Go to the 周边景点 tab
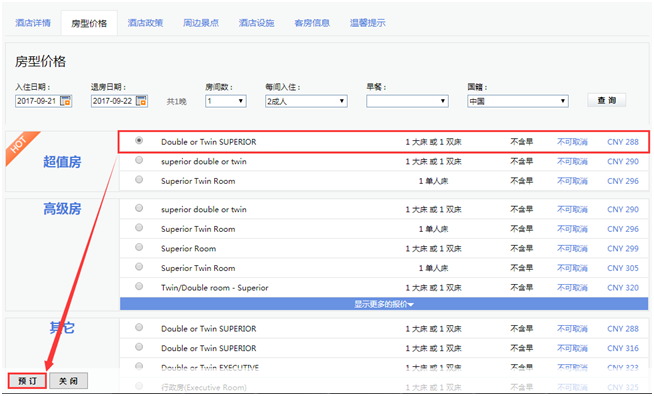Image resolution: width=654 pixels, height=396 pixels. 201,23
